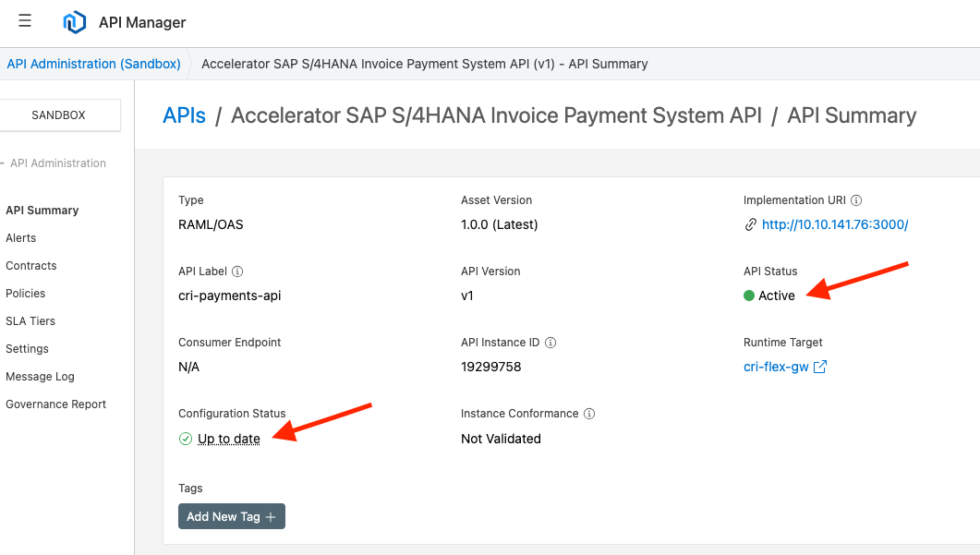Collapse the API Administration sidebar section
Image resolution: width=980 pixels, height=555 pixels.
pyautogui.click(x=54, y=163)
